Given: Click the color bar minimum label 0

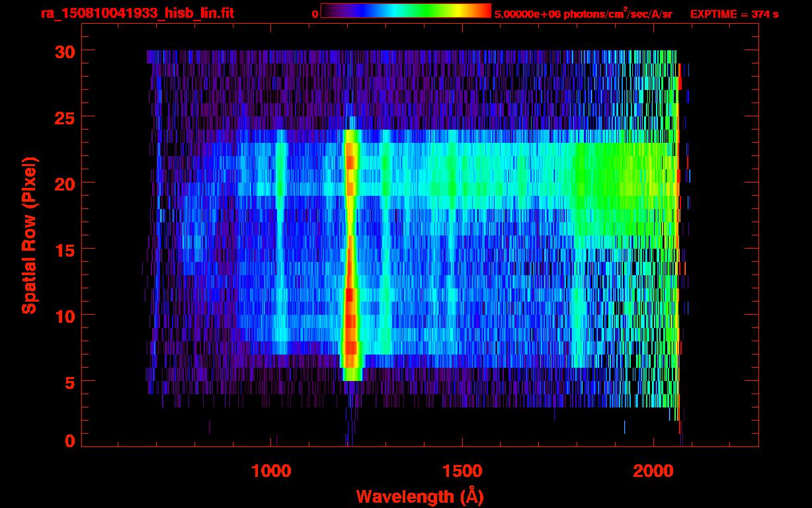Looking at the screenshot, I should 315,14.
